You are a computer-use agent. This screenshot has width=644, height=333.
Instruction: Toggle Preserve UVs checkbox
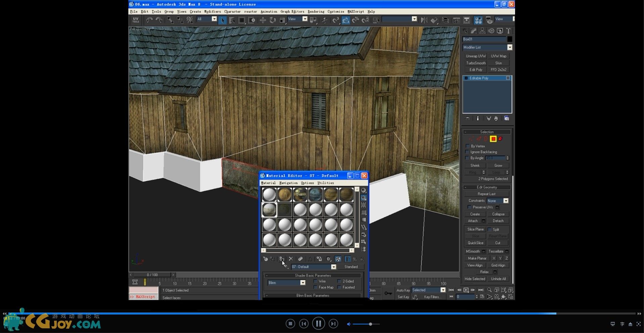pos(469,207)
